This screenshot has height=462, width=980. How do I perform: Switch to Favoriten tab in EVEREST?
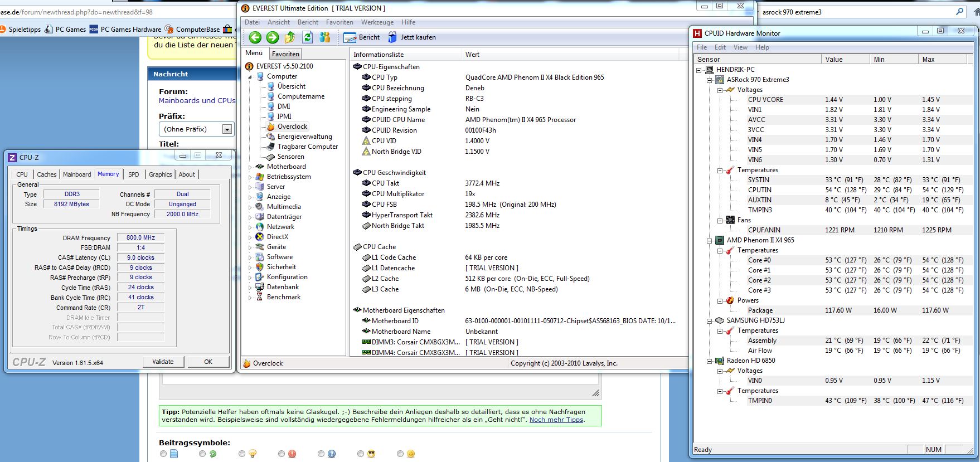[x=285, y=54]
